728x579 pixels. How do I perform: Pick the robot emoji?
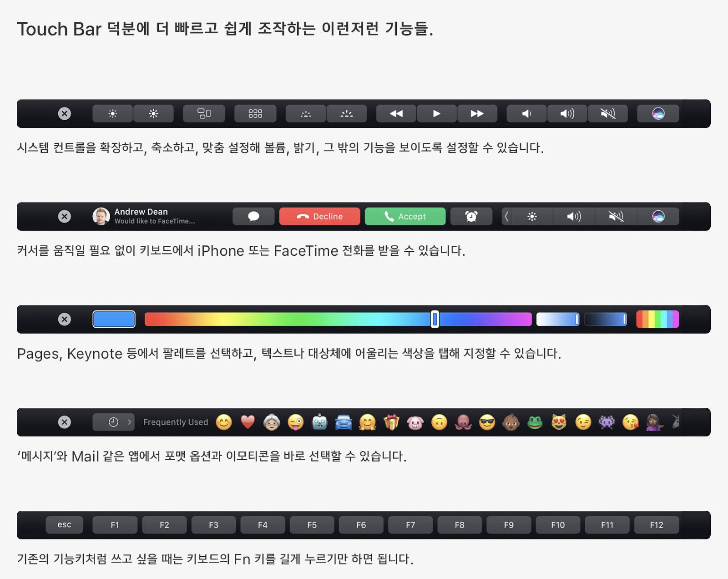tap(320, 422)
